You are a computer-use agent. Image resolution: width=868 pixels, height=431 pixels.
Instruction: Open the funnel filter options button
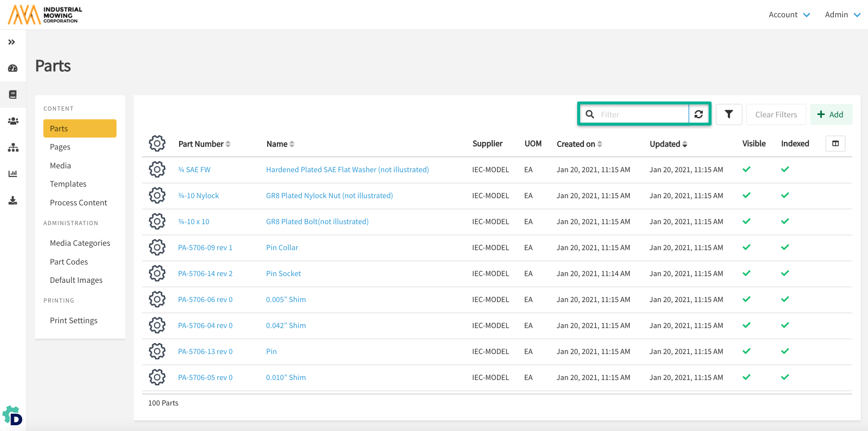728,114
